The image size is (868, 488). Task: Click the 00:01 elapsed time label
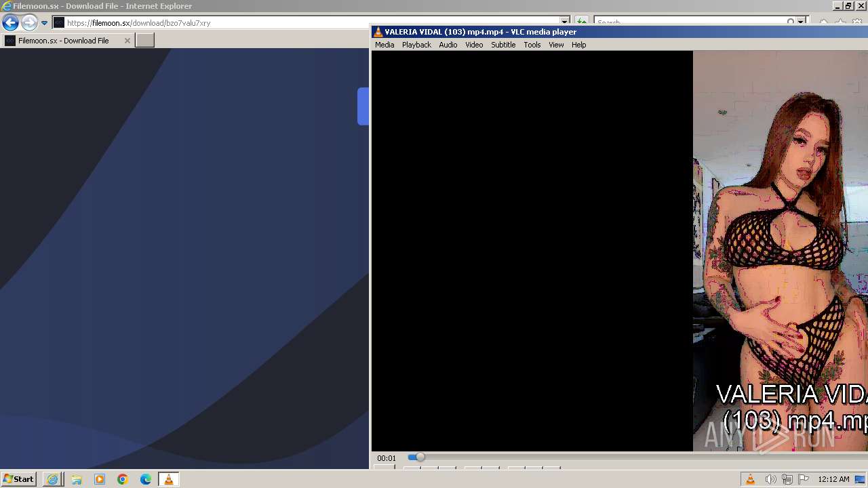(387, 458)
